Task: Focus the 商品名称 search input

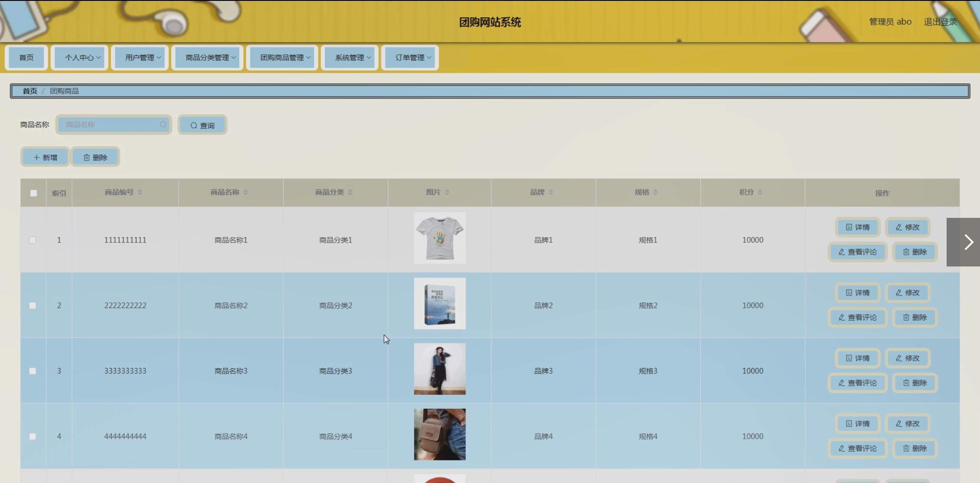Action: point(114,125)
